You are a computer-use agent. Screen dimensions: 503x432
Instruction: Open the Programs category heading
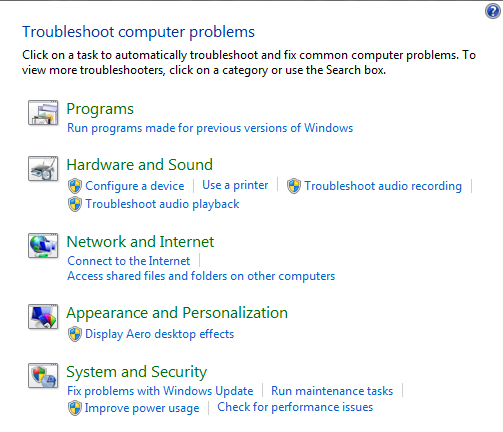click(x=100, y=109)
